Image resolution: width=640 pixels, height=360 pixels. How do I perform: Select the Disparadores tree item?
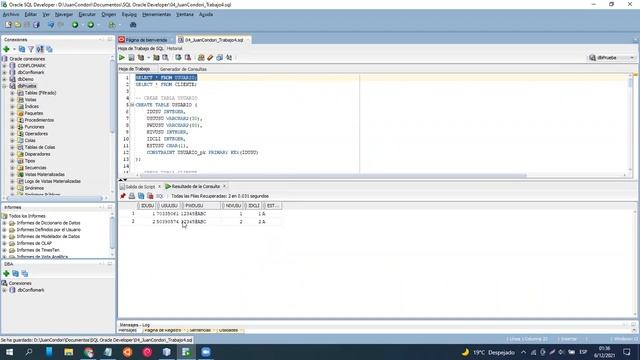[x=37, y=154]
